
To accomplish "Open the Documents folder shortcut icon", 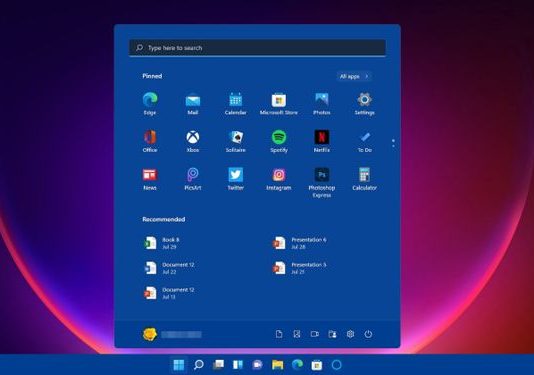I will [x=279, y=334].
